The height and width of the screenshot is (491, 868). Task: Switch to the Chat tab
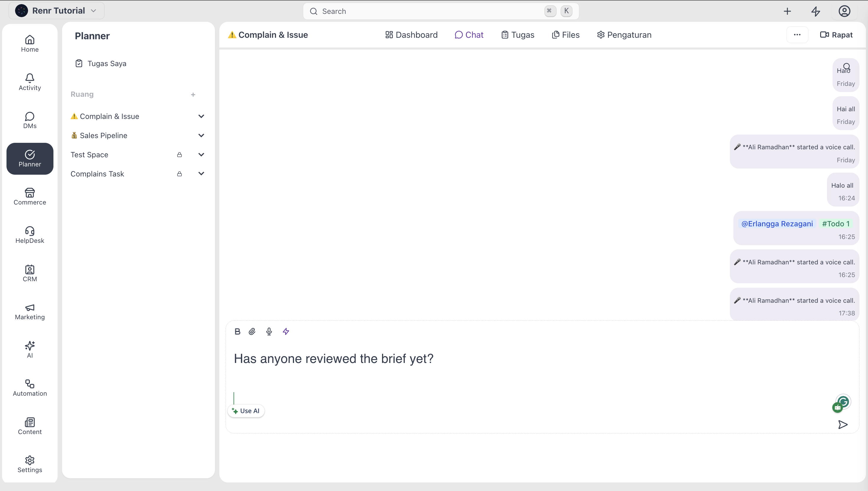point(469,35)
